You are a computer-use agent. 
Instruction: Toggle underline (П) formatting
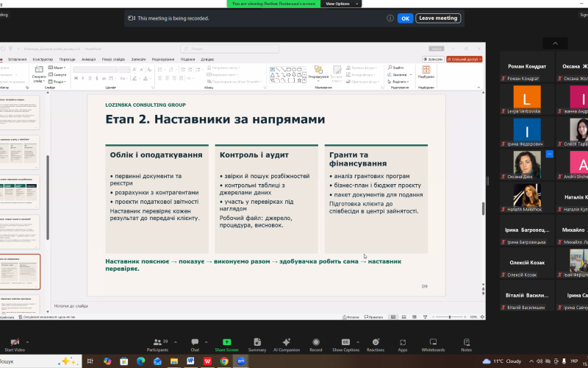pos(90,79)
